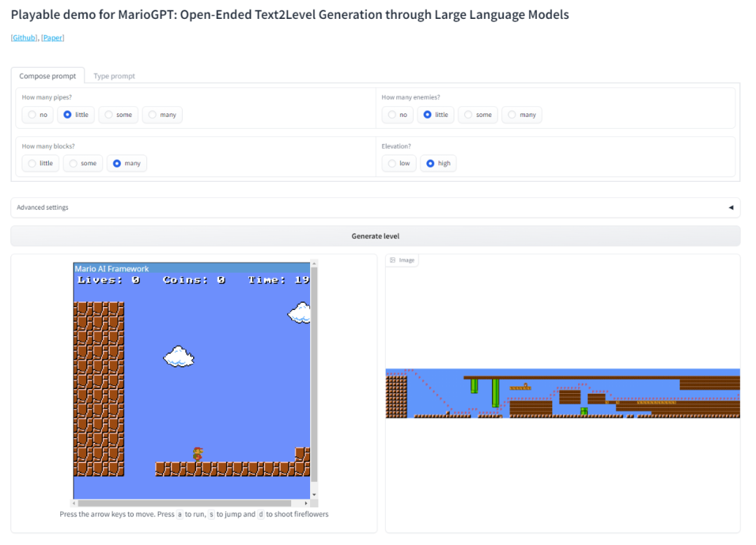The image size is (756, 545).
Task: Click the game's vertical scrollbar thumb
Action: tap(314, 374)
